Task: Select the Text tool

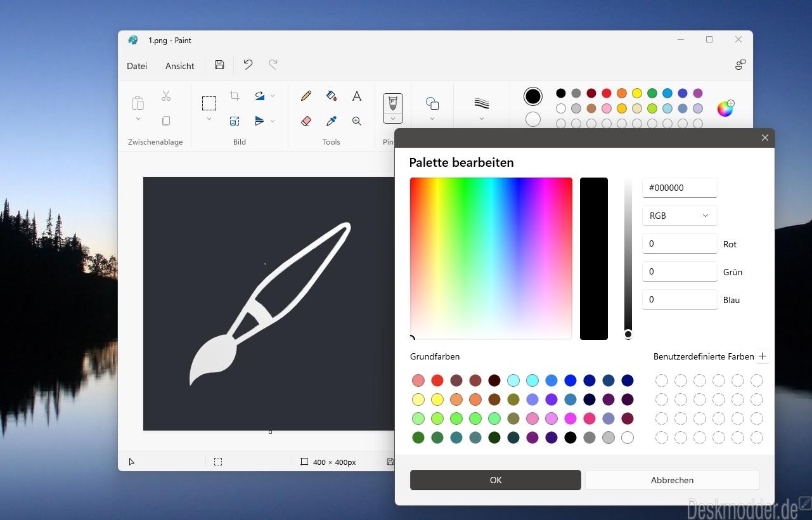Action: tap(357, 96)
